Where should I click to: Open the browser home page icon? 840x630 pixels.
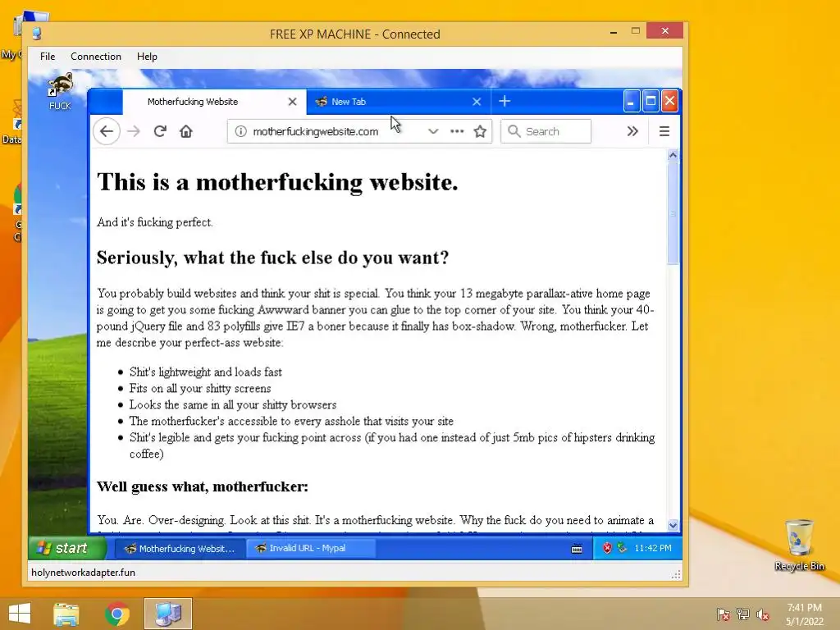[186, 131]
